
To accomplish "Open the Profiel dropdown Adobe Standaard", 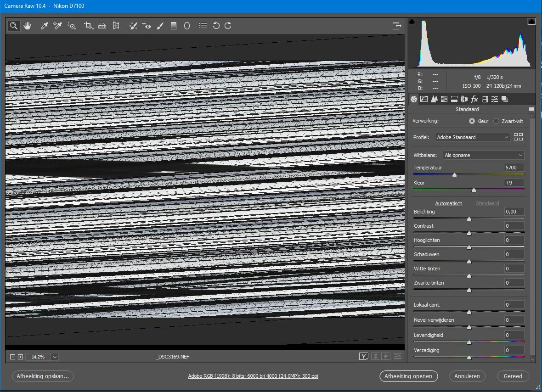I will tap(472, 137).
